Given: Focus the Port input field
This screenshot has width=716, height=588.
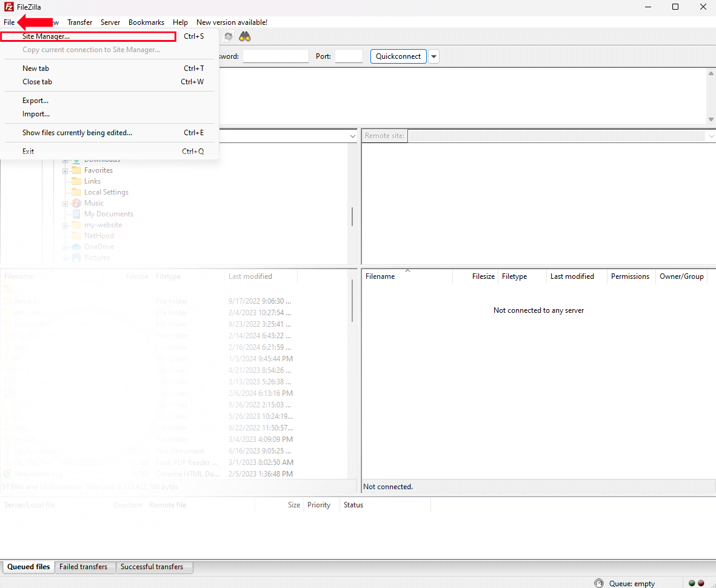Looking at the screenshot, I should [349, 56].
